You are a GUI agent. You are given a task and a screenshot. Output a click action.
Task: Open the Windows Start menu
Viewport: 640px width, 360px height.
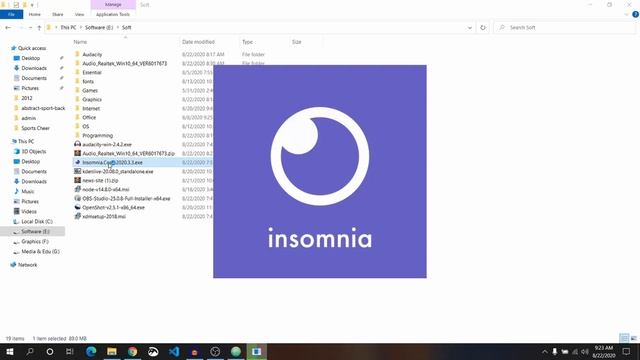coord(10,351)
